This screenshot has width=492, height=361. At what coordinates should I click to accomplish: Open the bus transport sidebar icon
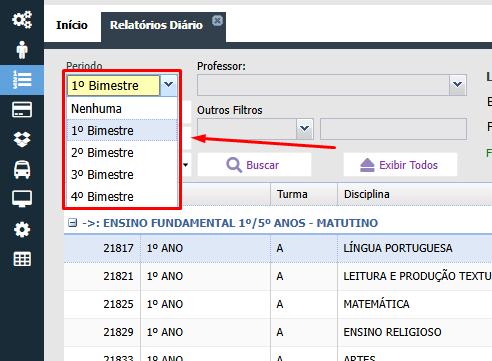(x=22, y=169)
